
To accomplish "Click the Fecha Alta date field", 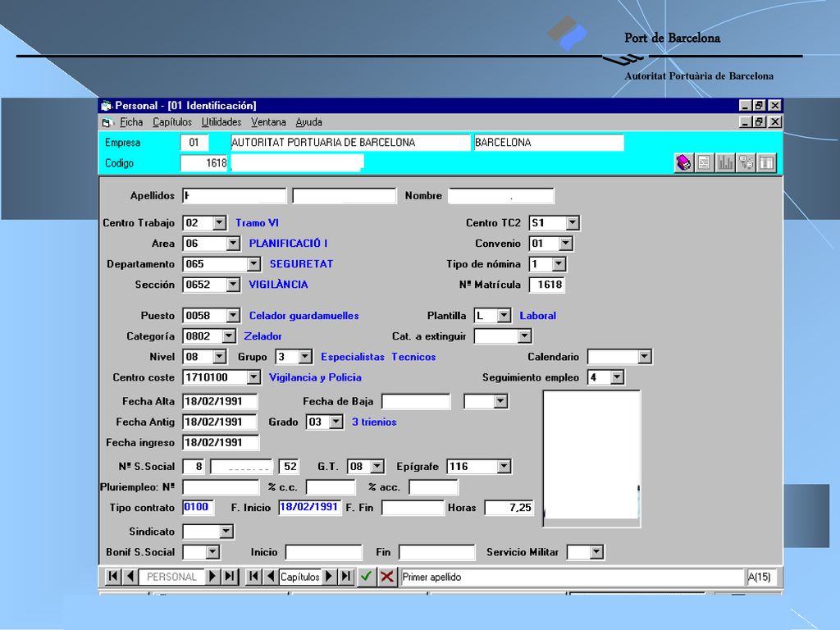I will [220, 401].
